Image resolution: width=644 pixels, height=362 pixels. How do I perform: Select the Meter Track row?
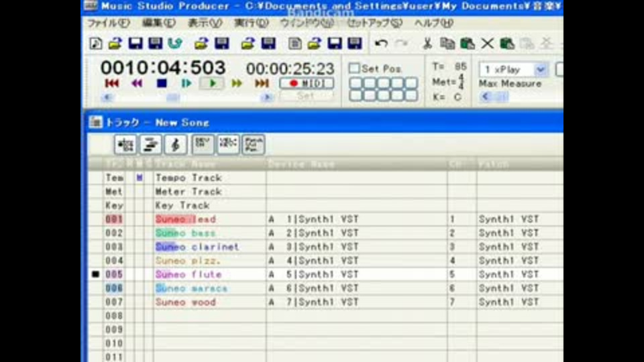coord(325,192)
